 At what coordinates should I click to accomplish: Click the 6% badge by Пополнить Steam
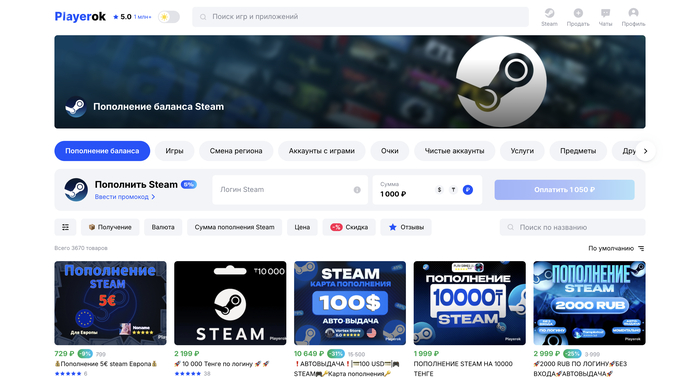188,184
